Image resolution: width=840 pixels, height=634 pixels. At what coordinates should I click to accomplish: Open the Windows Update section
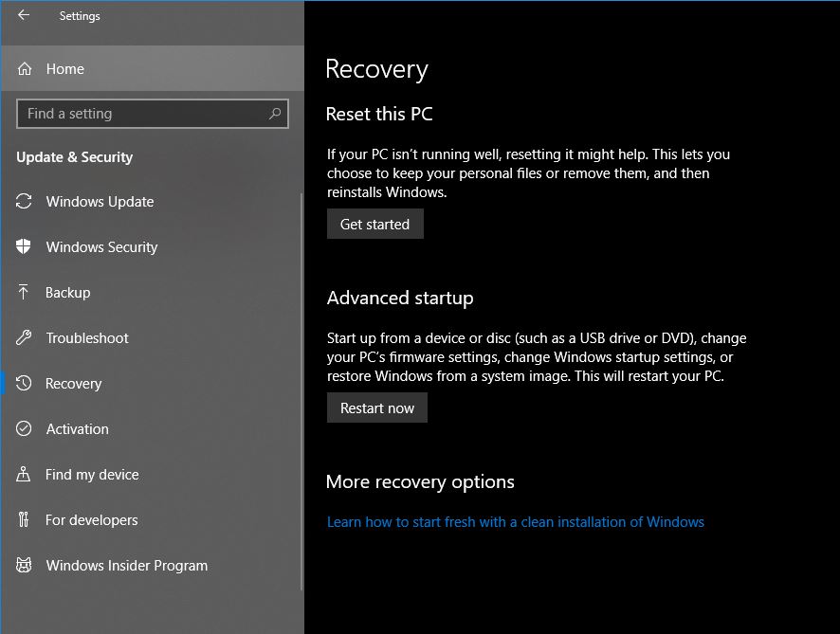click(152, 201)
